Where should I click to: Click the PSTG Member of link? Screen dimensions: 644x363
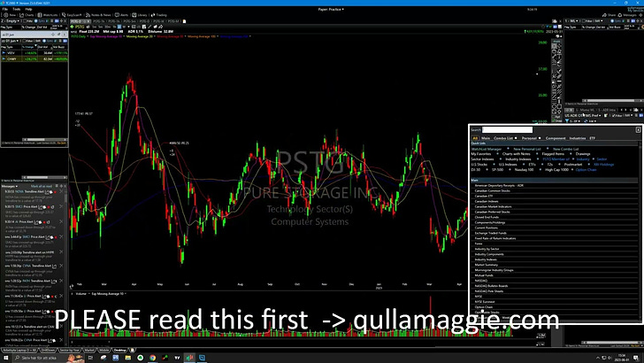click(556, 159)
